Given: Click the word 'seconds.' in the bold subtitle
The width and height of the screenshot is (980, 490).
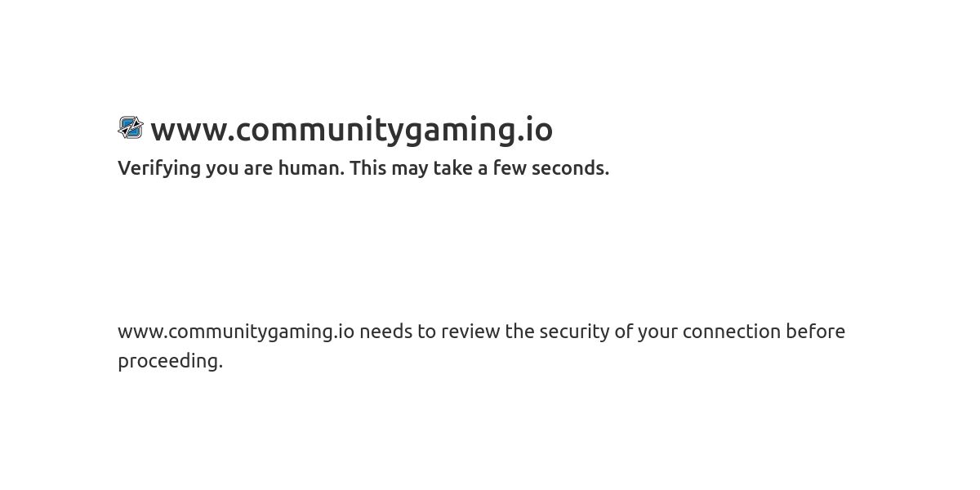Looking at the screenshot, I should coord(570,168).
